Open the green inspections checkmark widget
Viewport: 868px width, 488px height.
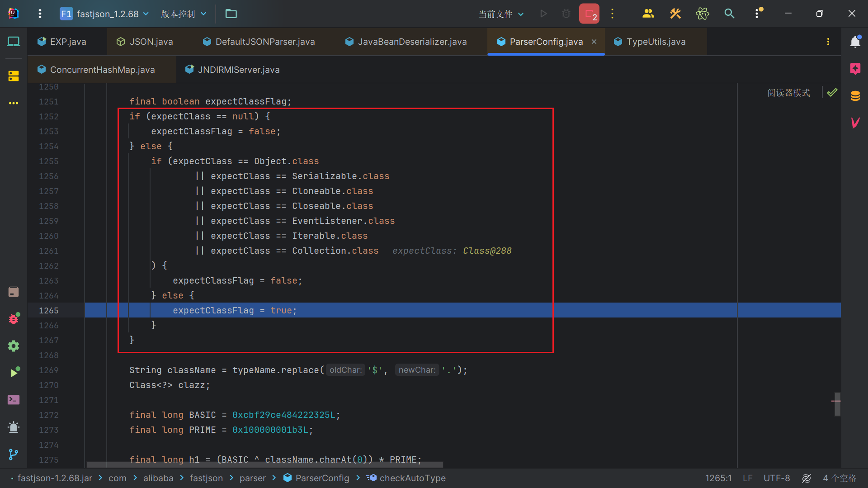click(x=832, y=92)
